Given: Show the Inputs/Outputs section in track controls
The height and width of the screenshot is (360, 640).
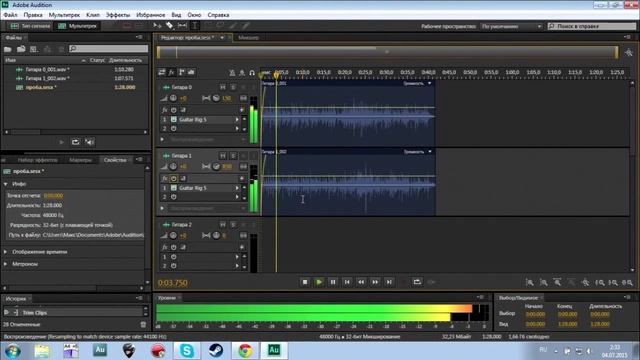Looking at the screenshot, I should (x=162, y=72).
